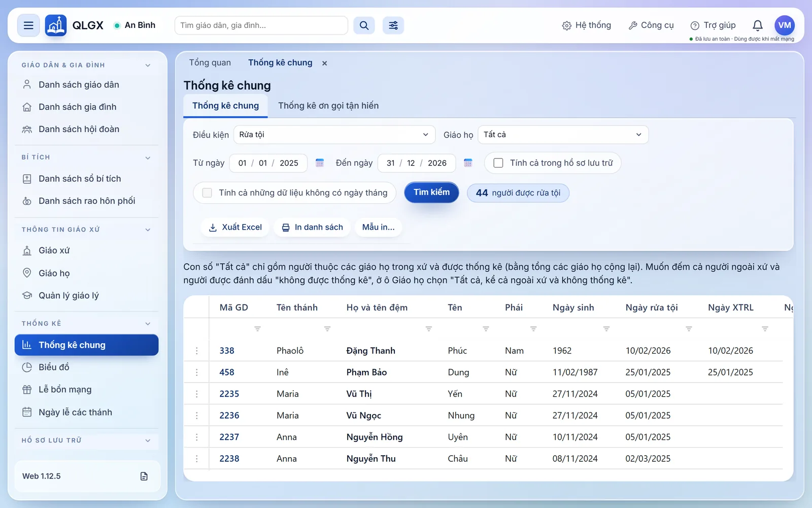
Task: Open filter icon under Ngày sinh column
Action: [606, 329]
